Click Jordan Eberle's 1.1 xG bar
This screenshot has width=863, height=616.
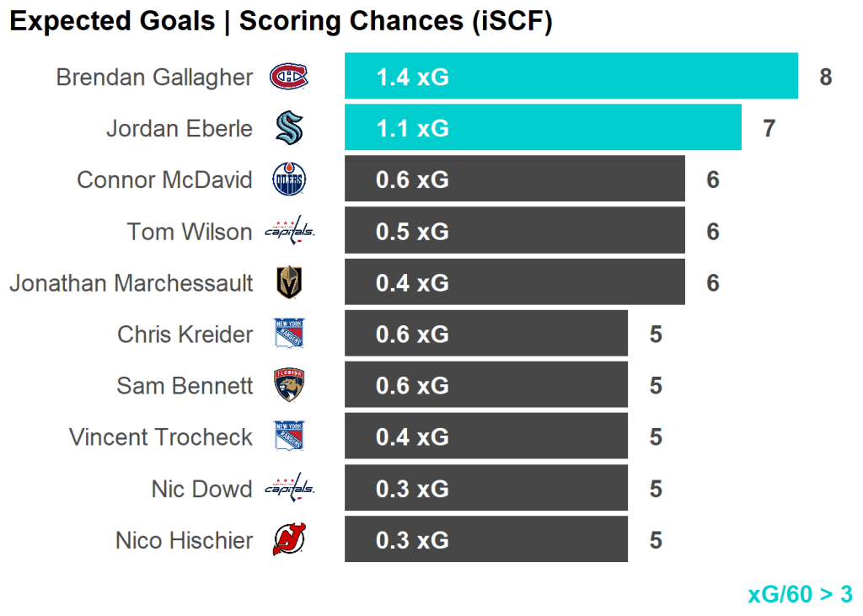(543, 128)
